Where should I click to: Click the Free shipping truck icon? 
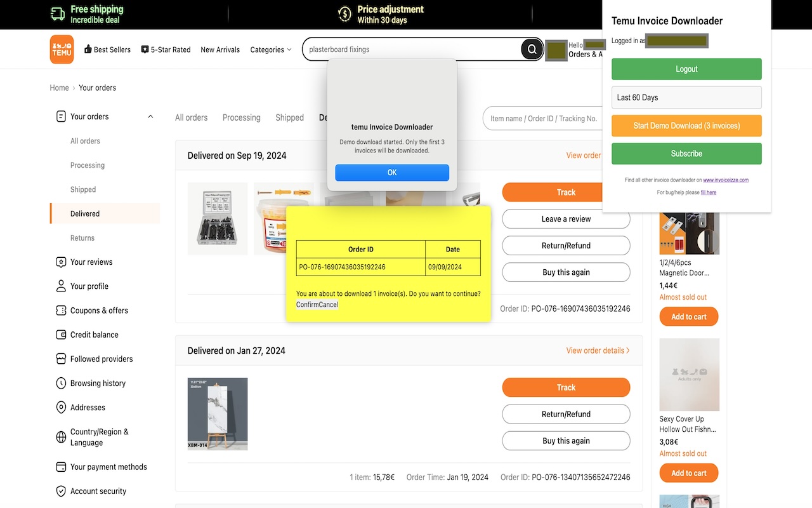[58, 14]
